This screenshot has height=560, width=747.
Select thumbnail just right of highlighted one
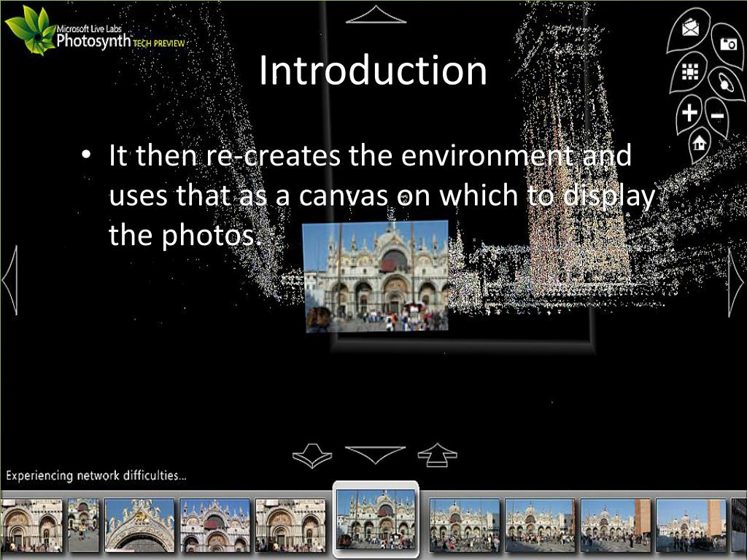465,525
